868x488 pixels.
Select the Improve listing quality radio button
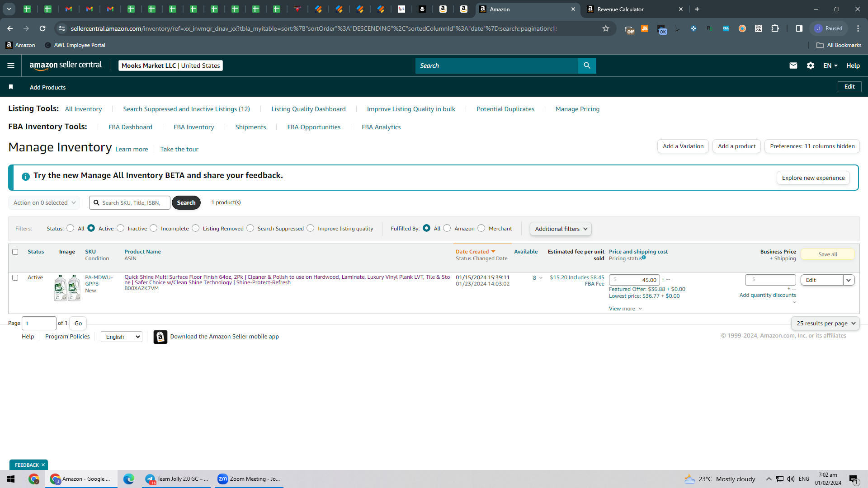310,228
